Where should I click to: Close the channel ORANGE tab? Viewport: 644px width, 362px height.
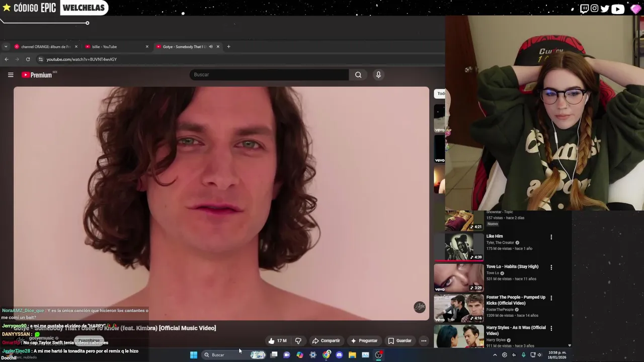coord(76,47)
